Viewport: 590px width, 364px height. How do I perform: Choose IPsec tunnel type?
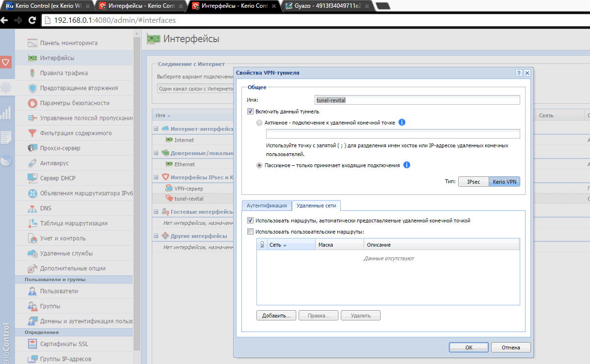[x=474, y=182]
